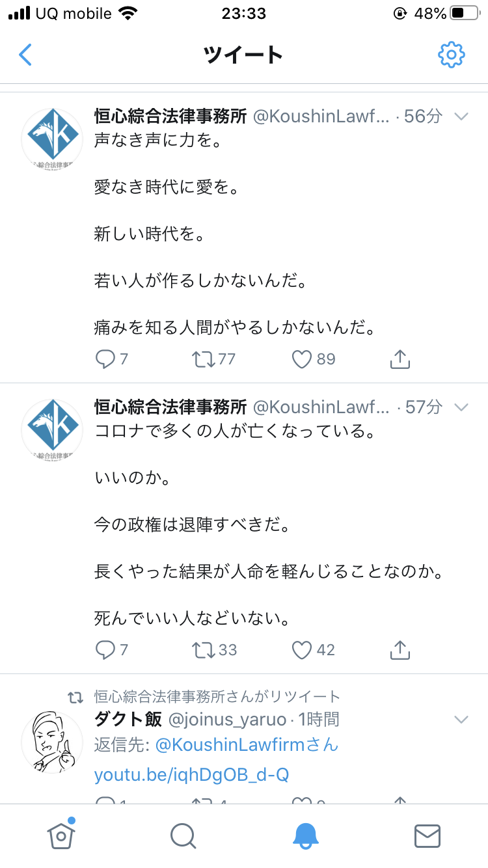
Task: Open the youtu.be/iqhDgOB_d-Q link
Action: click(x=191, y=774)
